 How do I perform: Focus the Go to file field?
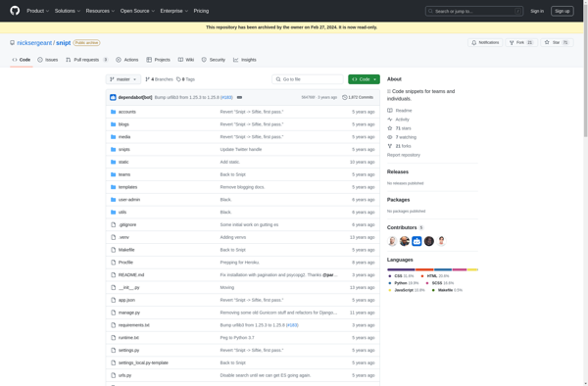click(308, 79)
